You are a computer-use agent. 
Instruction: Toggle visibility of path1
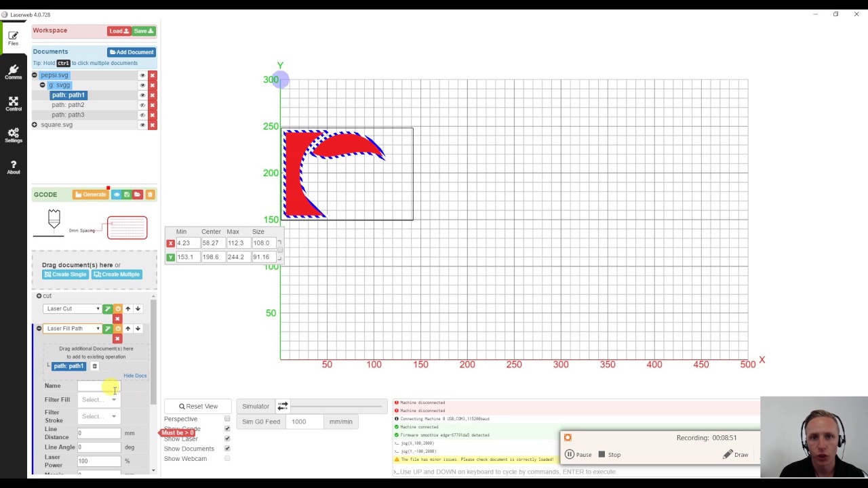pos(142,95)
